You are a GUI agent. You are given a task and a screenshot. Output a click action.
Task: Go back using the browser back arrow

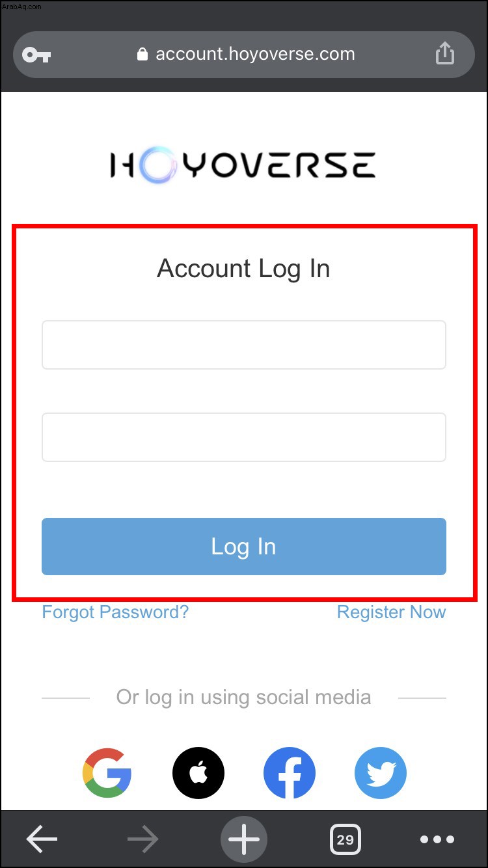[42, 839]
